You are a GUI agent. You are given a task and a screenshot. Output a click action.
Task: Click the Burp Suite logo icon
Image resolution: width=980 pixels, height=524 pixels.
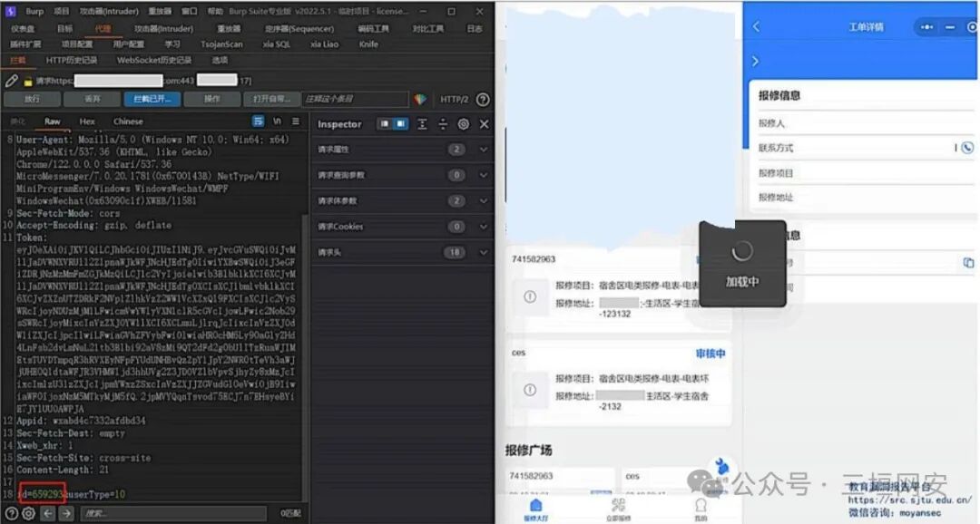tap(11, 11)
